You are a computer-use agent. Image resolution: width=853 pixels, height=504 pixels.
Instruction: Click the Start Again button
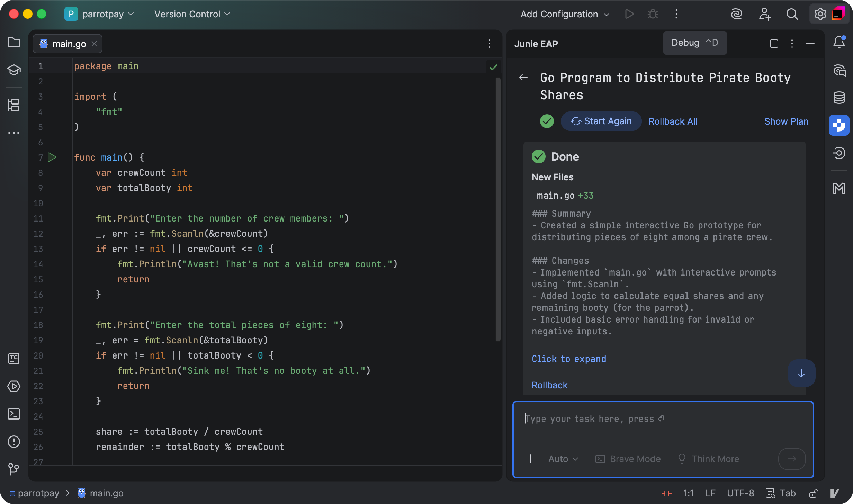pyautogui.click(x=601, y=121)
